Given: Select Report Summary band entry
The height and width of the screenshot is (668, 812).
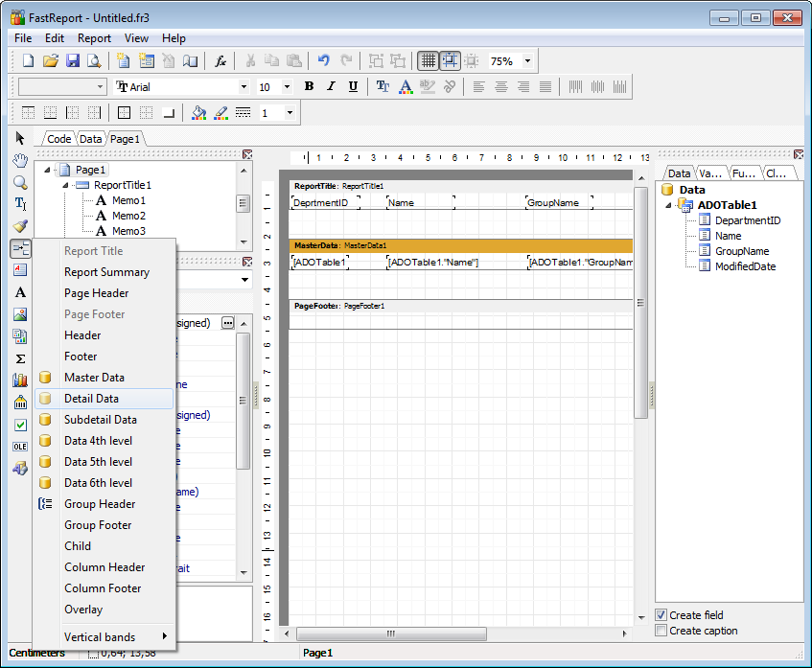Looking at the screenshot, I should [x=104, y=272].
